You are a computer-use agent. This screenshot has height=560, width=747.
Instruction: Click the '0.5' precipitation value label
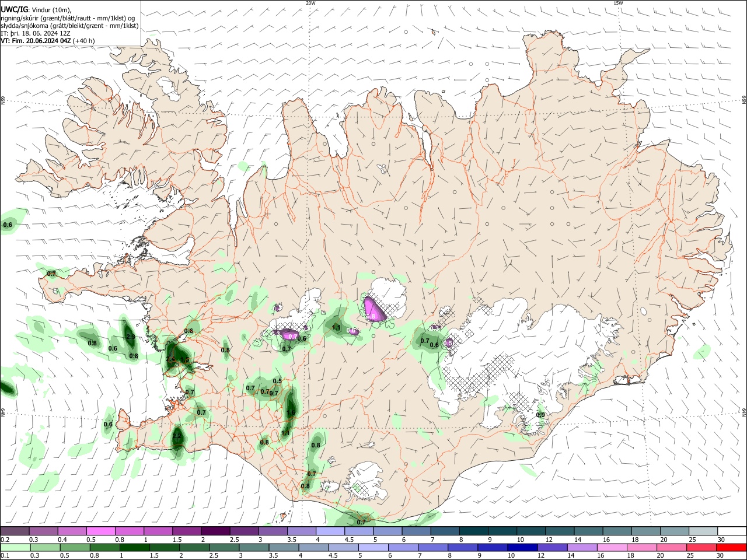point(277,381)
